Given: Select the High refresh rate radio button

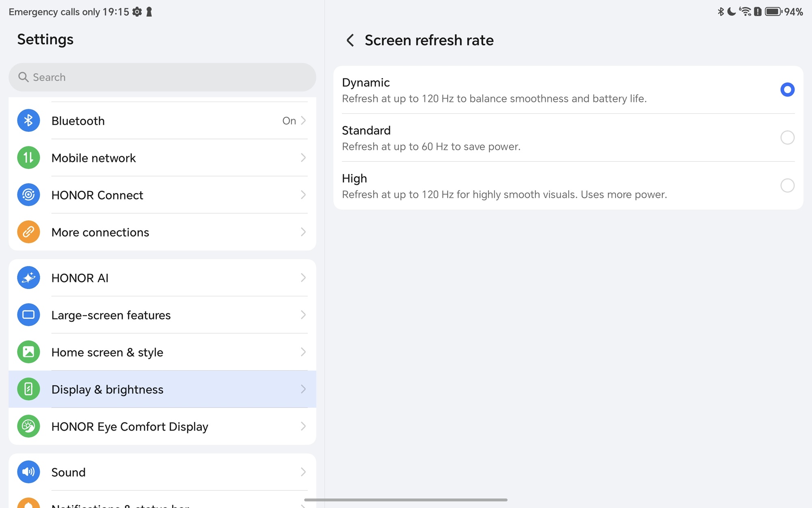Looking at the screenshot, I should (787, 186).
